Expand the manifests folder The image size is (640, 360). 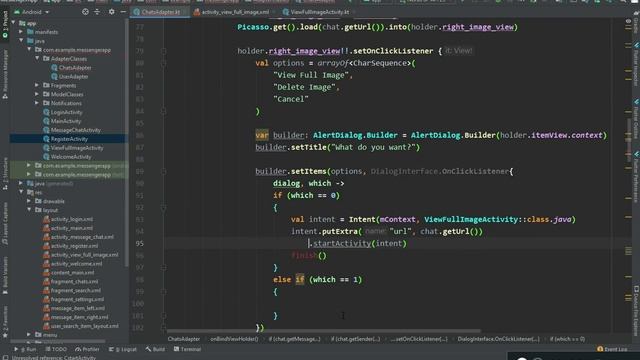coord(21,32)
